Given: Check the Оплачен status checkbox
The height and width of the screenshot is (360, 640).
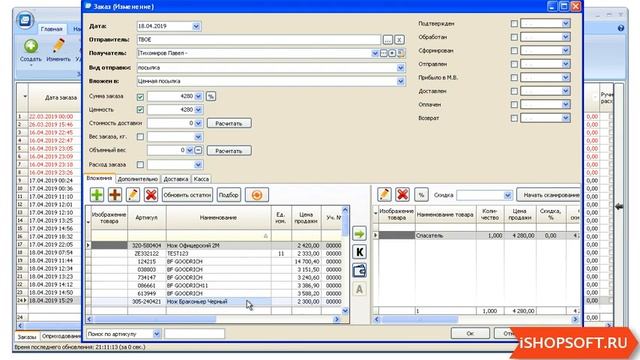Looking at the screenshot, I should tap(514, 104).
